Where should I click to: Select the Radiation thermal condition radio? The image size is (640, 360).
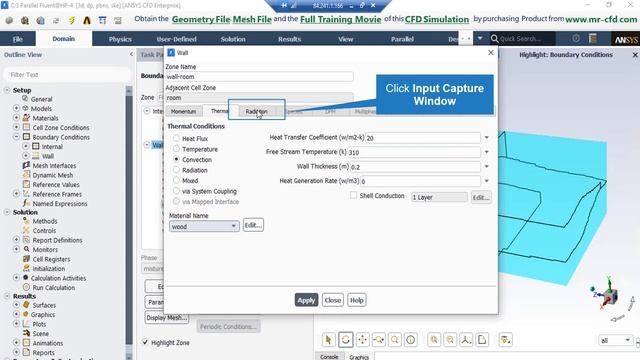click(176, 170)
